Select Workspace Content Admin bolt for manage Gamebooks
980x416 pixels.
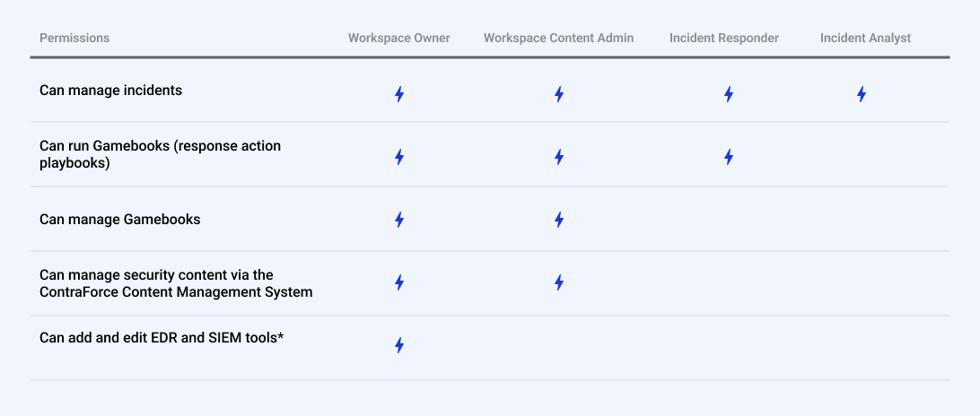(558, 220)
